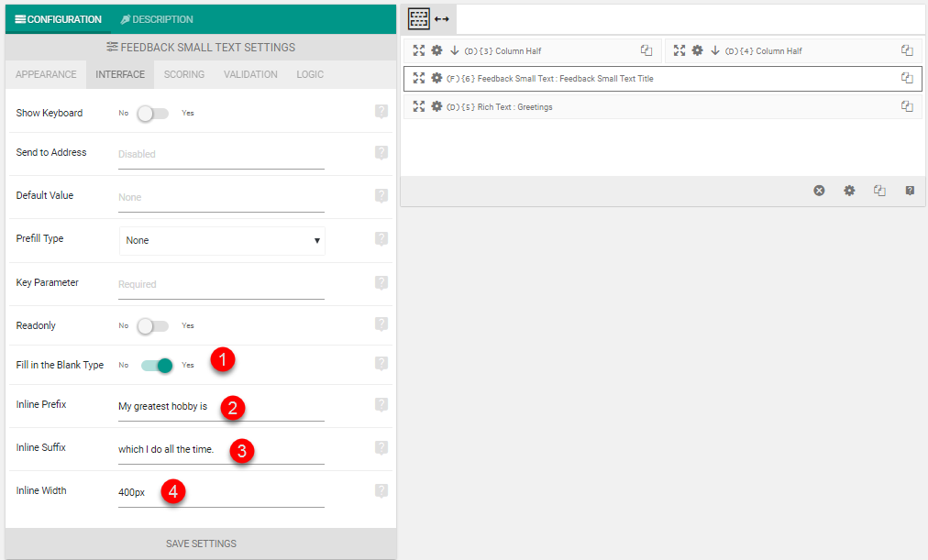
Task: Click the Inline Width input field
Action: coord(221,492)
